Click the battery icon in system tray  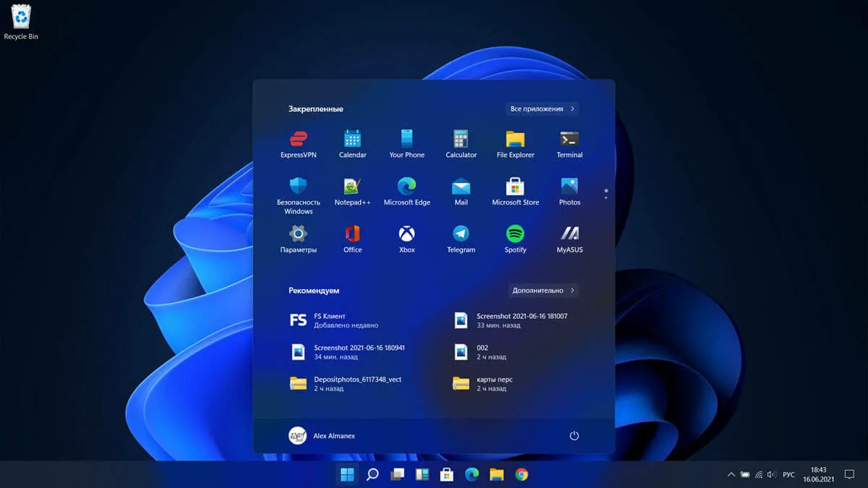[x=744, y=474]
